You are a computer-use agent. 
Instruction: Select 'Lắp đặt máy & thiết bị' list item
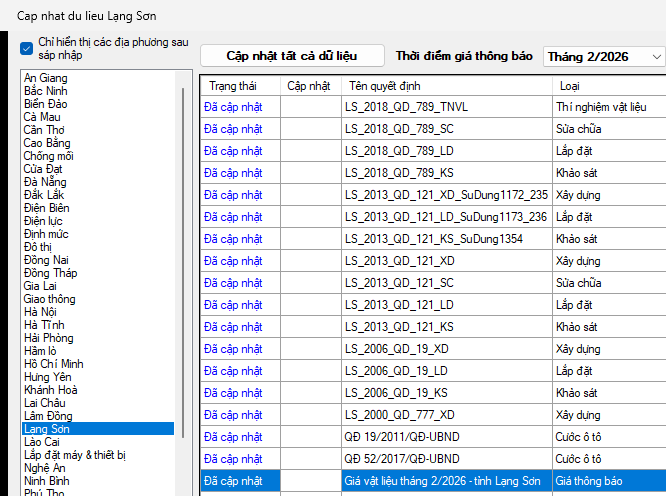coord(74,454)
